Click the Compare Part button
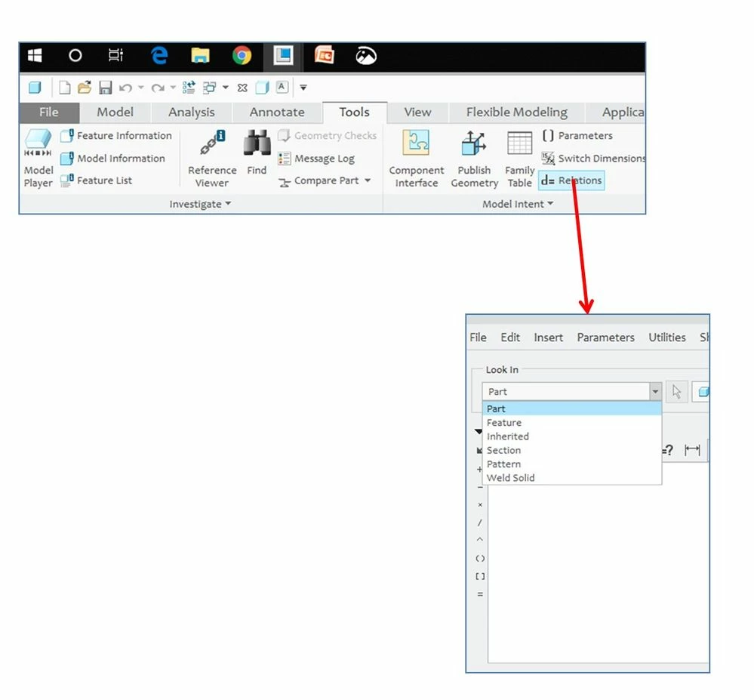The height and width of the screenshot is (700, 754). 319,181
